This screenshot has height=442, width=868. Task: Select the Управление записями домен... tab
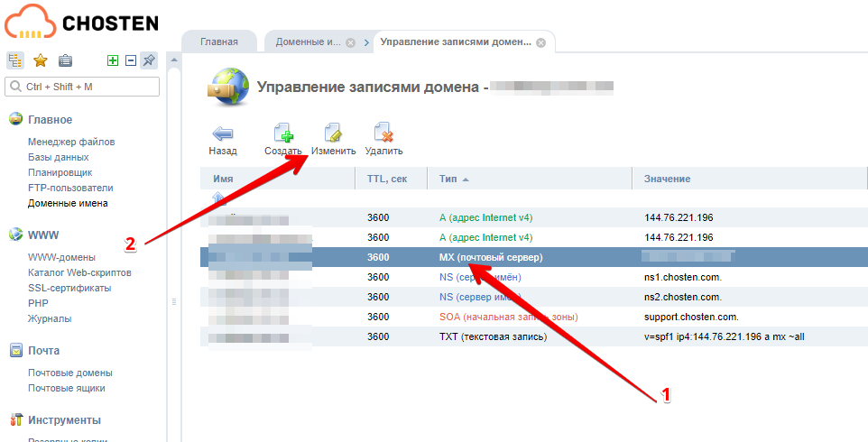[456, 42]
